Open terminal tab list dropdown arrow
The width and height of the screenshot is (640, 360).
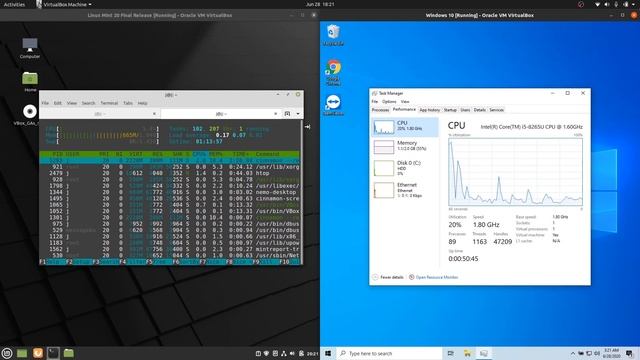[298, 114]
